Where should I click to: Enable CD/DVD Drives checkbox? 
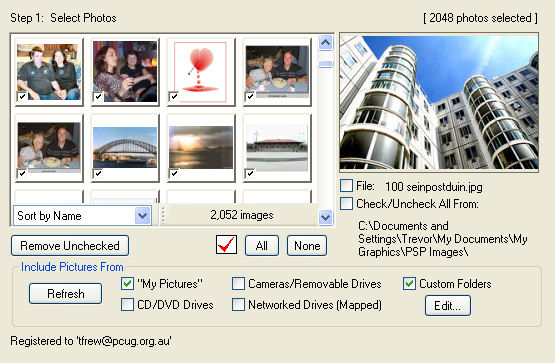127,304
